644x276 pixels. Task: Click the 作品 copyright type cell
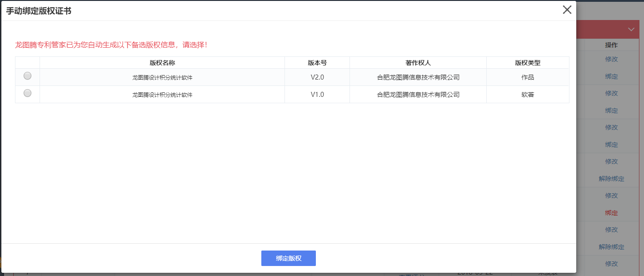click(528, 77)
